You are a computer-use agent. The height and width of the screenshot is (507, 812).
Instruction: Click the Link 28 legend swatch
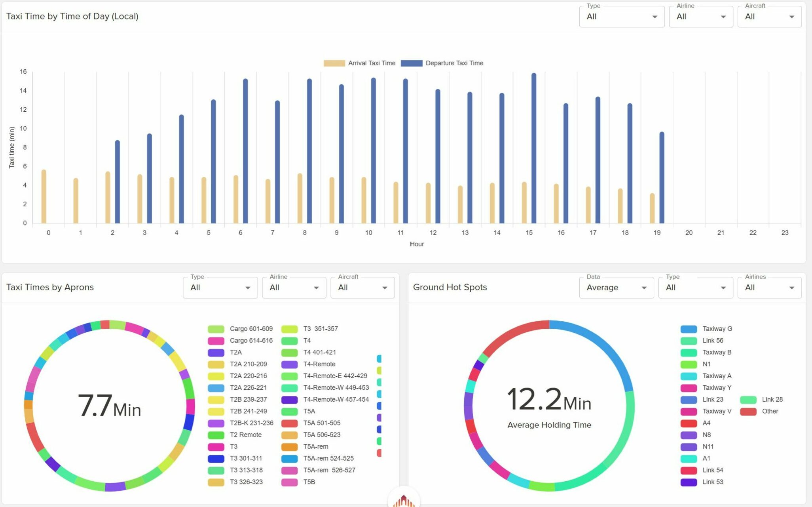click(x=748, y=400)
